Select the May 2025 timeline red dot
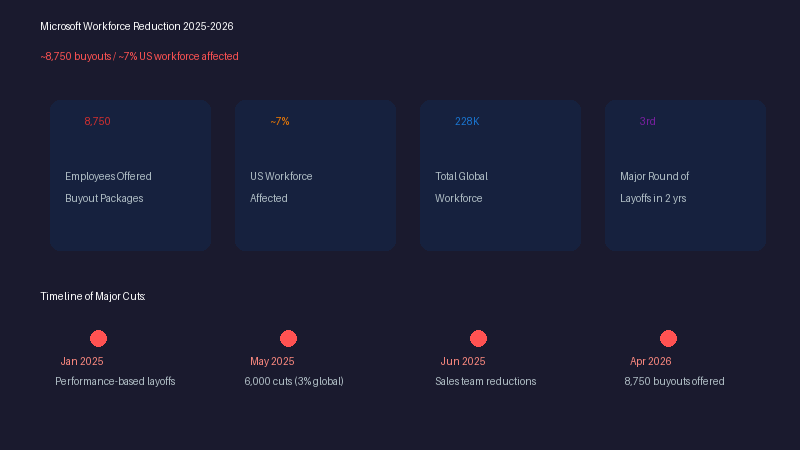The image size is (800, 450). [x=288, y=339]
